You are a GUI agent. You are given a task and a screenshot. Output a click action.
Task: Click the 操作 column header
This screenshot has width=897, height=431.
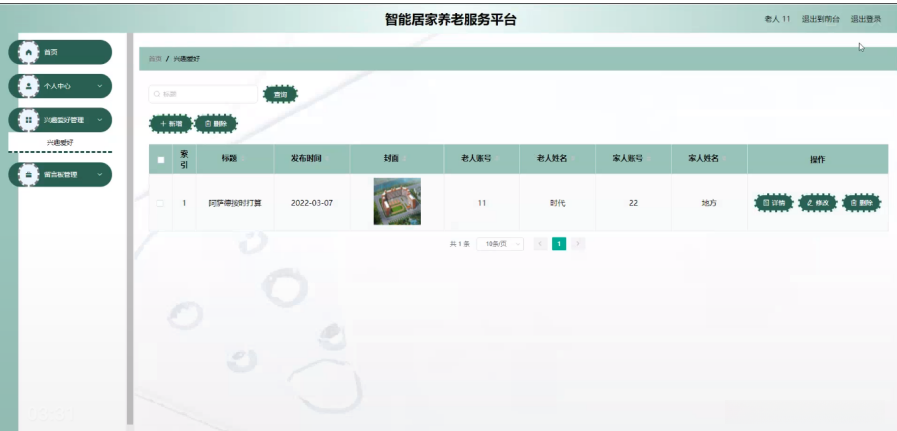pyautogui.click(x=817, y=160)
